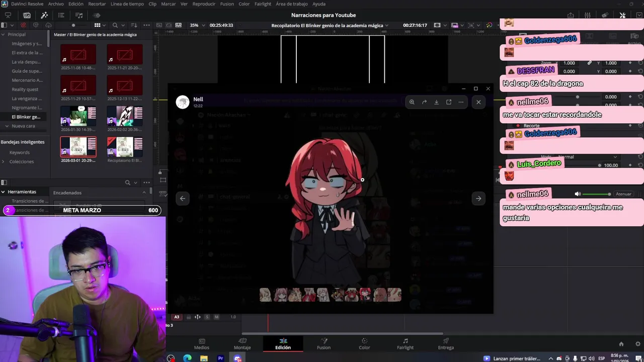Open image in browser icon
The image size is (644, 362).
(x=449, y=102)
